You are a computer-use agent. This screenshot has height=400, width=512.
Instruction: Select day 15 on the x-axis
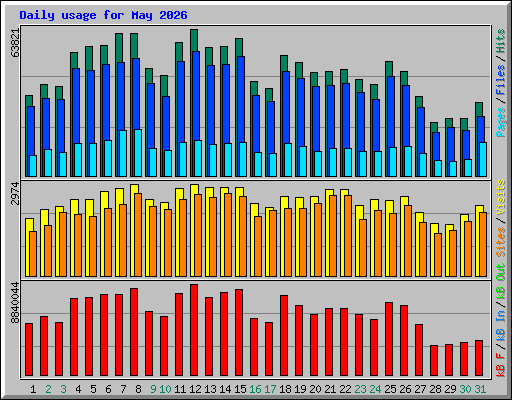(x=240, y=389)
